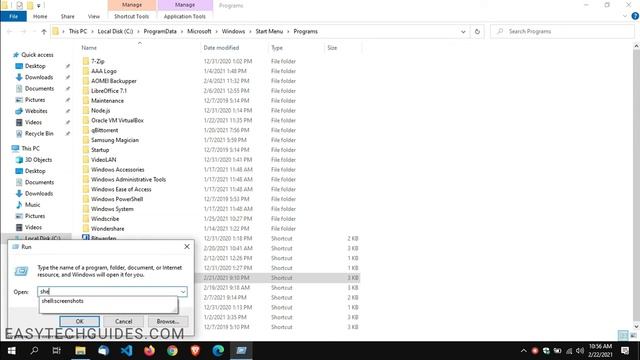Screen dimensions: 640x360
Task: Select the qBittorrent folder
Action: point(104,130)
